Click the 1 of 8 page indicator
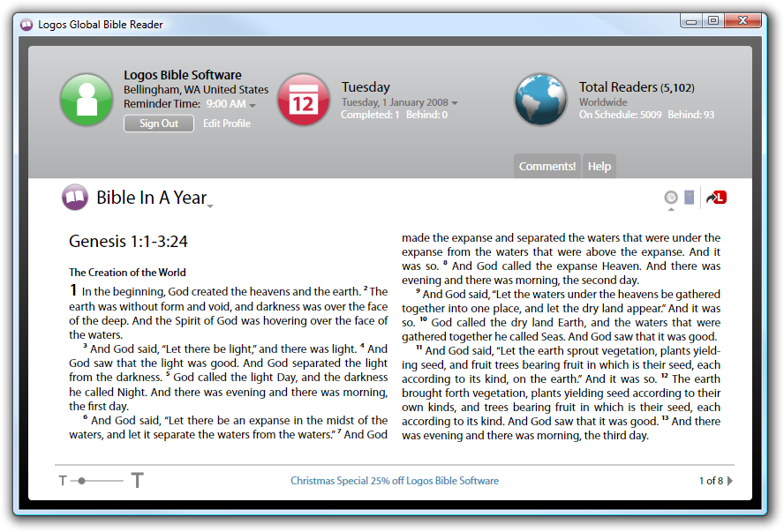Image resolution: width=784 pixels, height=532 pixels. tap(711, 481)
